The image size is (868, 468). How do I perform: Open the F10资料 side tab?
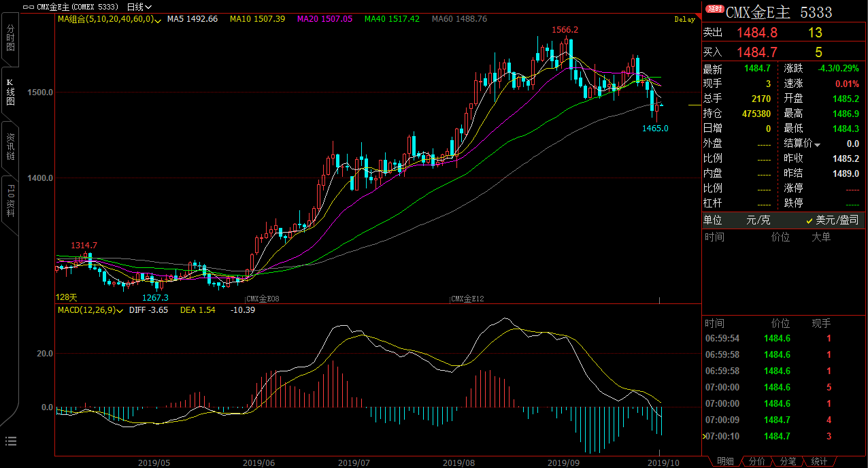pos(10,201)
